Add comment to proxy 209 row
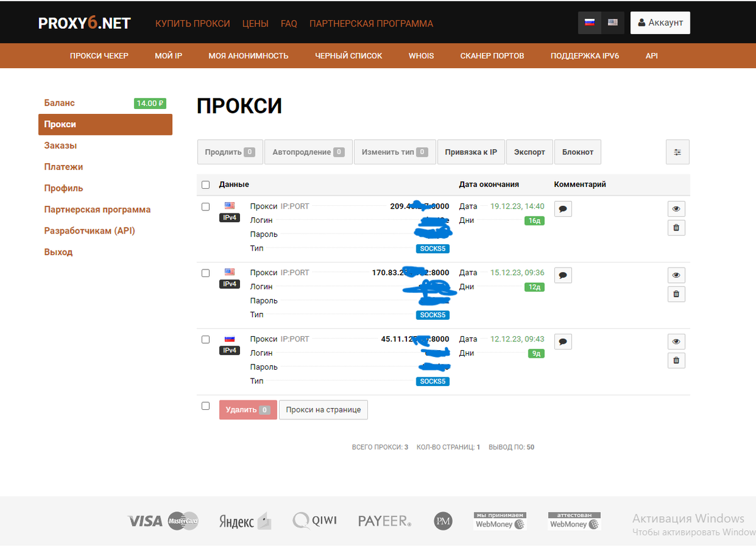Viewport: 756px width, 556px height. coord(563,208)
